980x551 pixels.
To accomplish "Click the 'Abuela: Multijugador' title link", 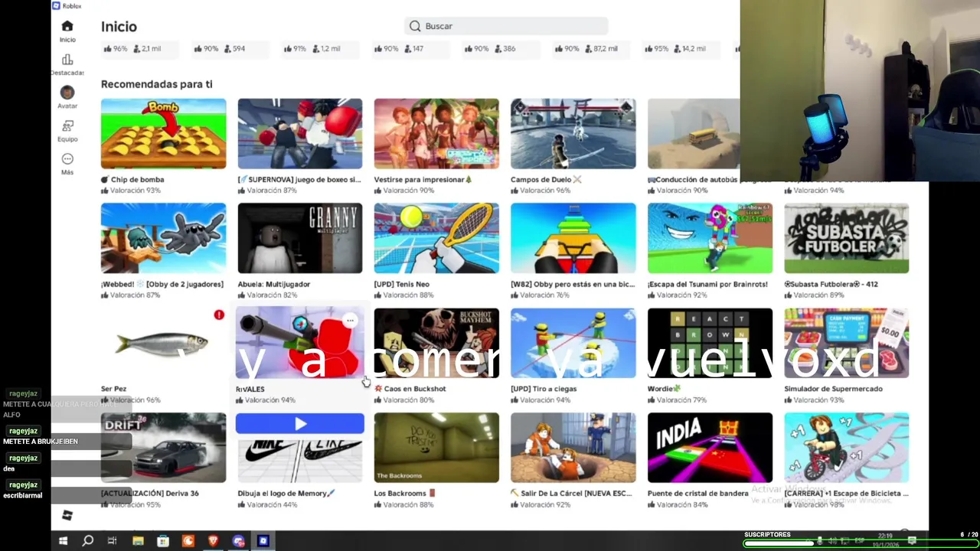I will tap(274, 284).
